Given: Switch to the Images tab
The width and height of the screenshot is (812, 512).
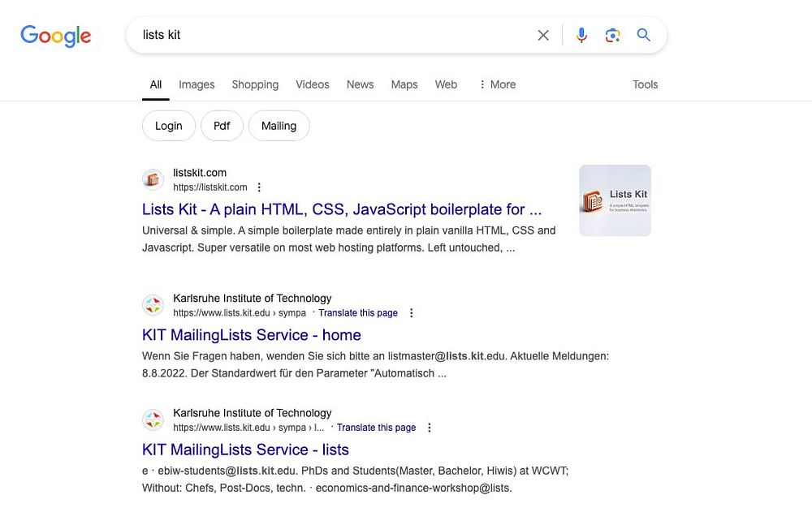Looking at the screenshot, I should 197,84.
